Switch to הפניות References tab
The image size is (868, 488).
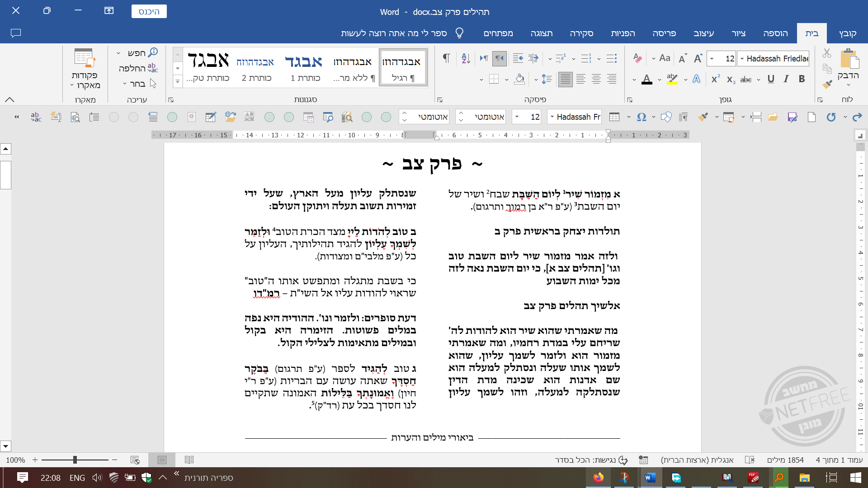(x=623, y=33)
